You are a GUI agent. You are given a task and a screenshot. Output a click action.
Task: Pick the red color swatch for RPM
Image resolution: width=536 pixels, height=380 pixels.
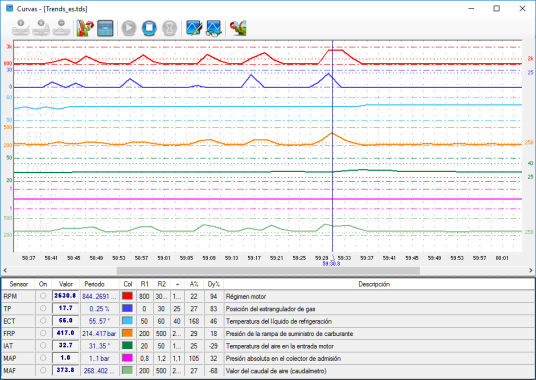click(128, 296)
